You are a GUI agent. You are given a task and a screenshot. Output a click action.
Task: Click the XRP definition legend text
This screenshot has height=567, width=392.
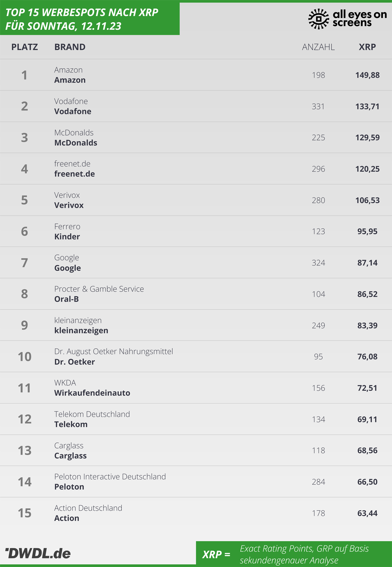coord(304,554)
